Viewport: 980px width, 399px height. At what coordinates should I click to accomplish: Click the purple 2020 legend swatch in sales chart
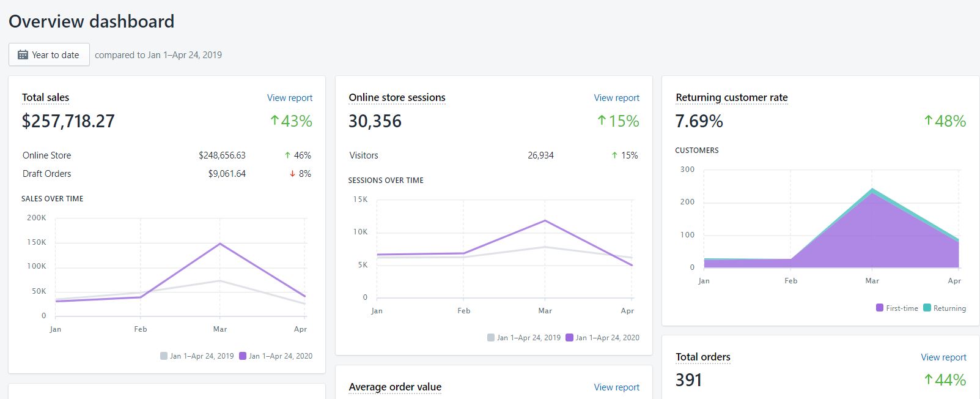(x=243, y=356)
